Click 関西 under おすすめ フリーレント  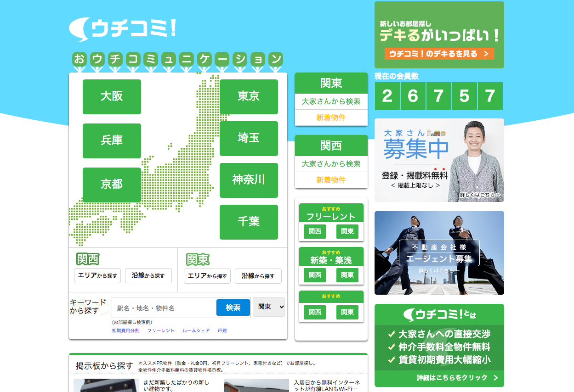click(315, 231)
